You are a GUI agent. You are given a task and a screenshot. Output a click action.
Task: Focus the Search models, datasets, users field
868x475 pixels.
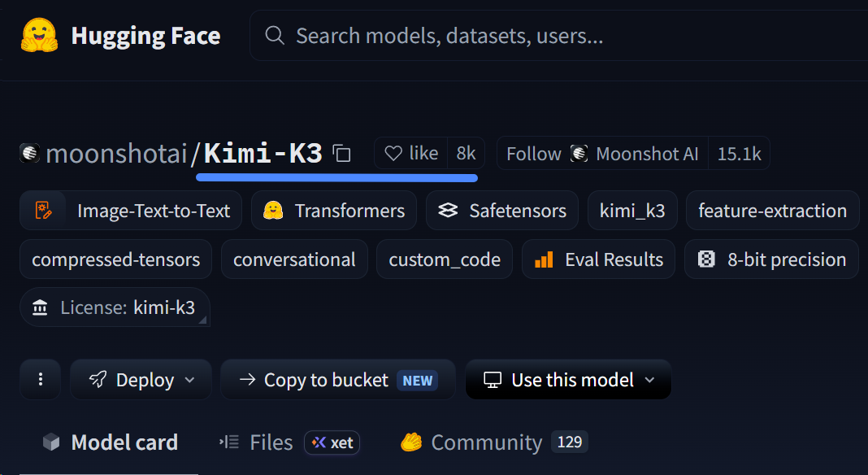[x=558, y=36]
